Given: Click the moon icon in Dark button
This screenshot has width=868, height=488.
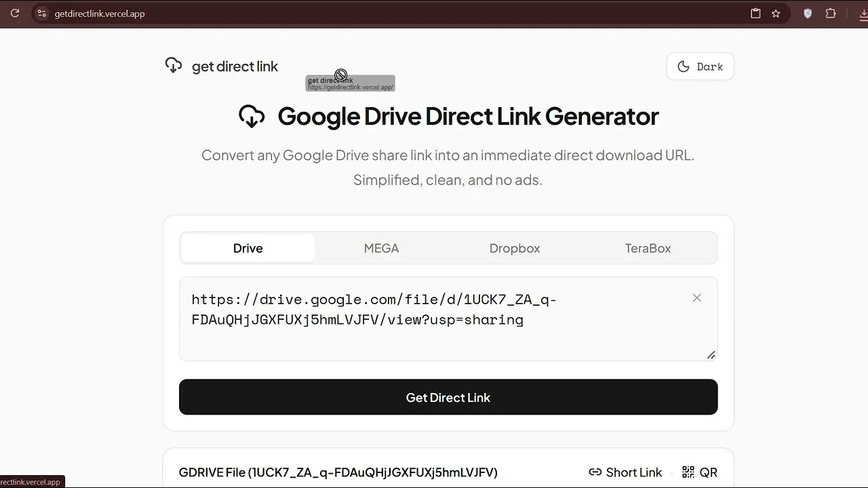Looking at the screenshot, I should click(x=684, y=66).
